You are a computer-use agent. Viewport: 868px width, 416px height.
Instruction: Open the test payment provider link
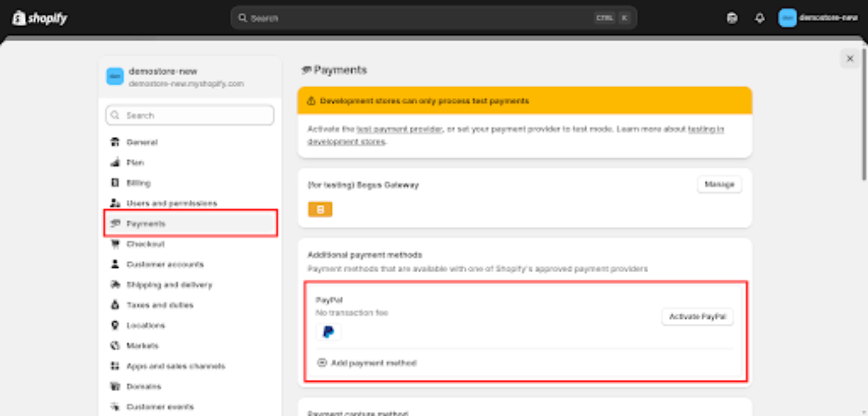point(400,130)
